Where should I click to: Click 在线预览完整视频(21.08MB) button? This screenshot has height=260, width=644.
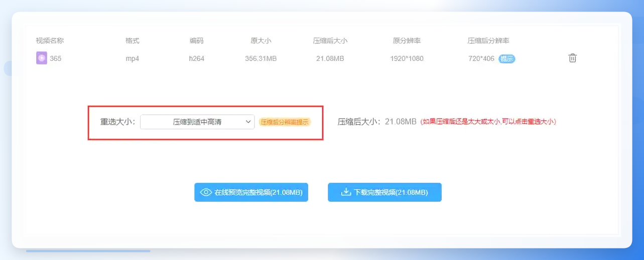click(251, 192)
